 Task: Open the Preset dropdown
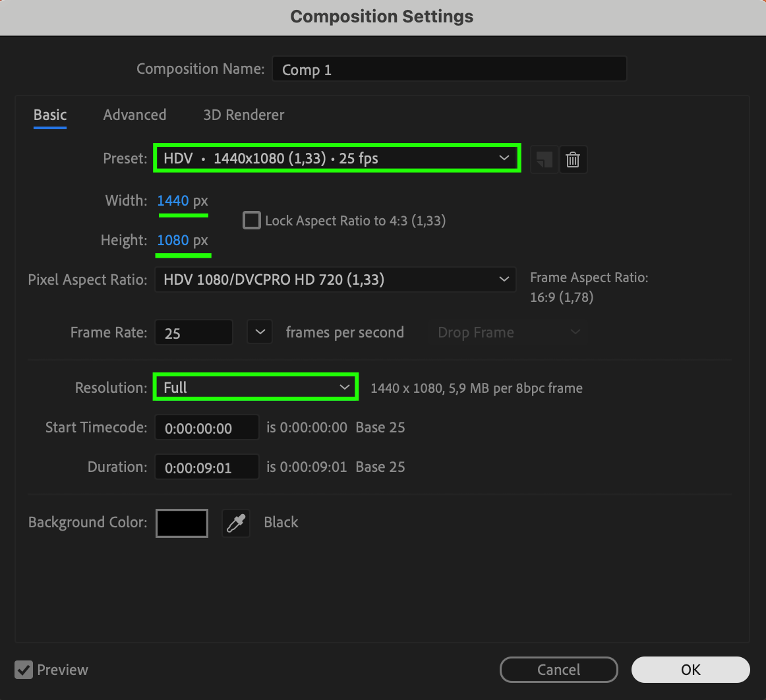point(337,158)
